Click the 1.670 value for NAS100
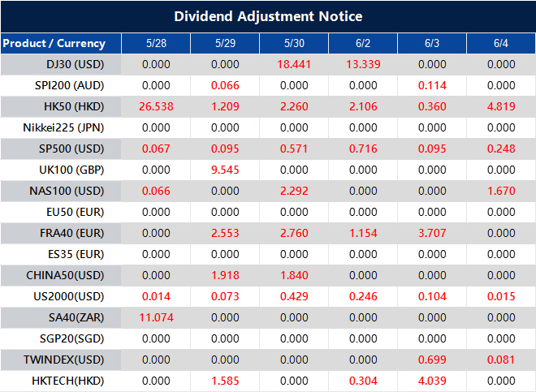The image size is (536, 392). point(502,191)
